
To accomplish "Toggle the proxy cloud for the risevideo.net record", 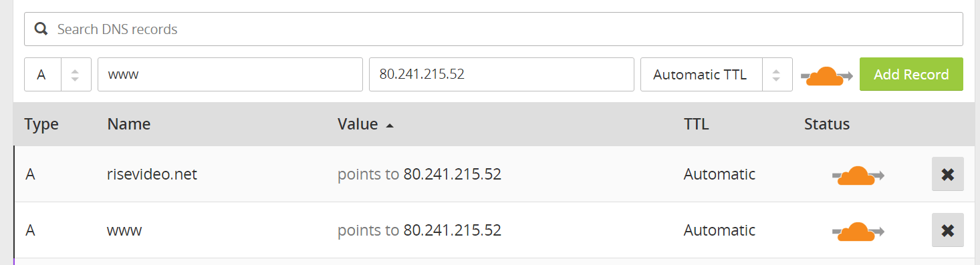I will pyautogui.click(x=858, y=175).
